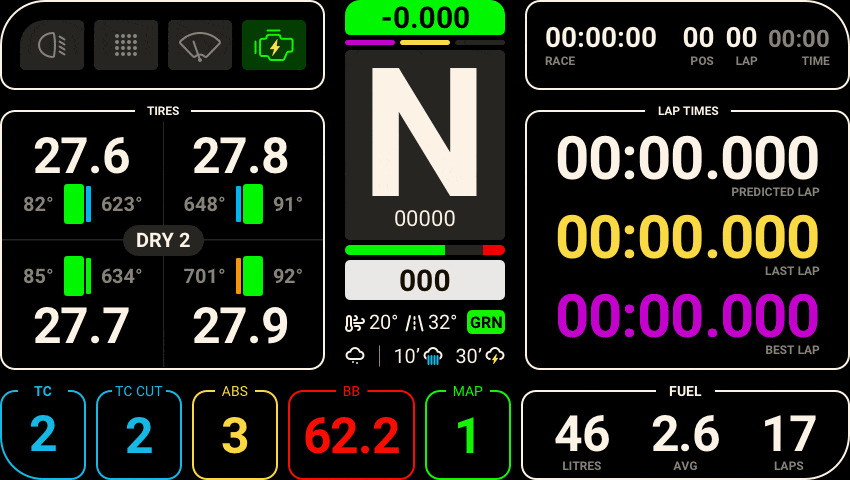Image resolution: width=850 pixels, height=480 pixels.
Task: Open the BB 62.2 brake bias tile
Action: coord(351,434)
